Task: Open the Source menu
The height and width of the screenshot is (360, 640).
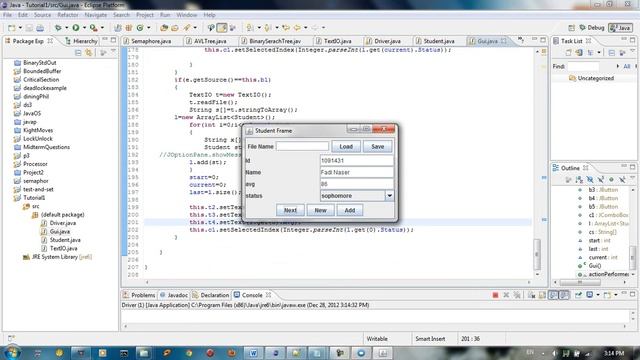Action: [x=42, y=15]
